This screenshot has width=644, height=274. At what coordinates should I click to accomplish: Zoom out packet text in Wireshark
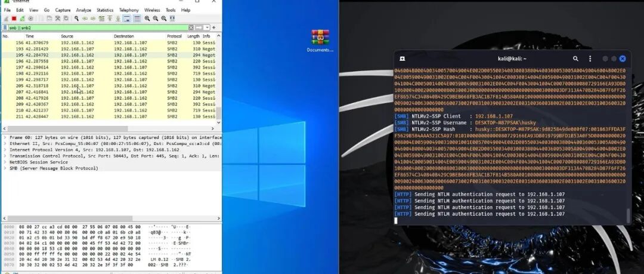tap(155, 19)
